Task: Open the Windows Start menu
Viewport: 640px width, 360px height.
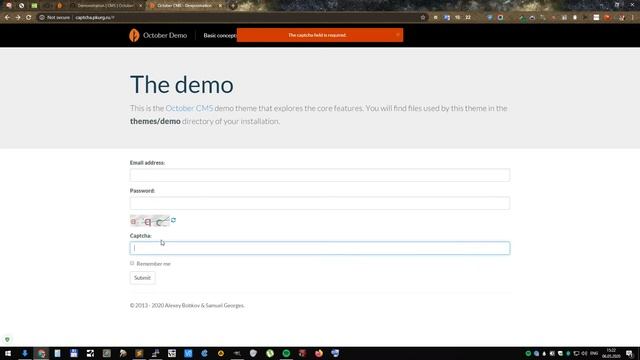Action: click(8, 353)
